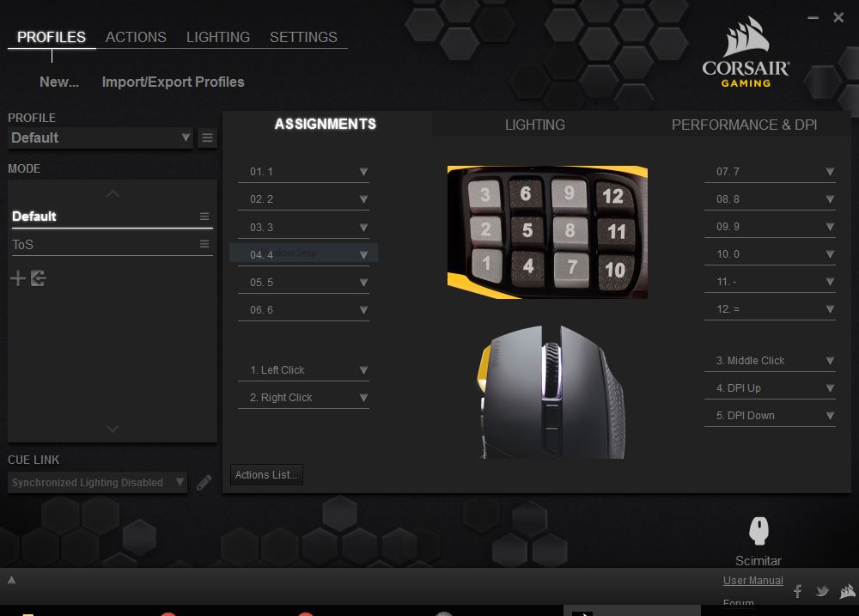
Task: Select the Scimitar mouse device icon
Action: click(758, 531)
